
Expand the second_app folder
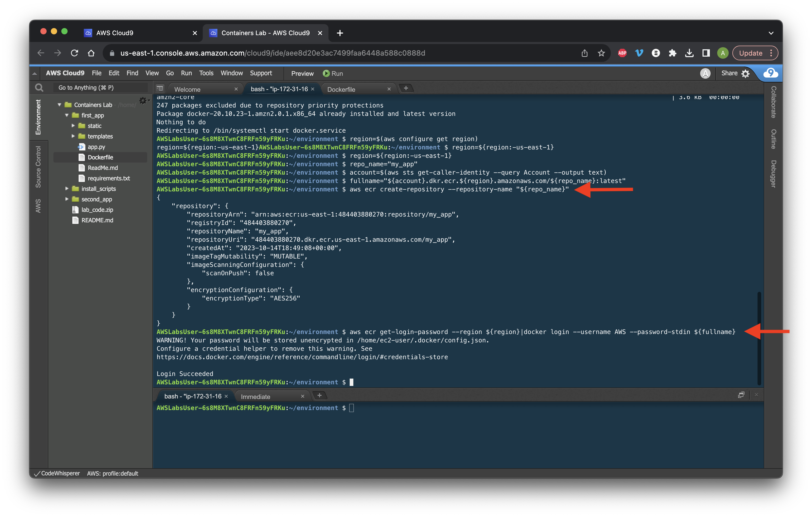pos(67,199)
